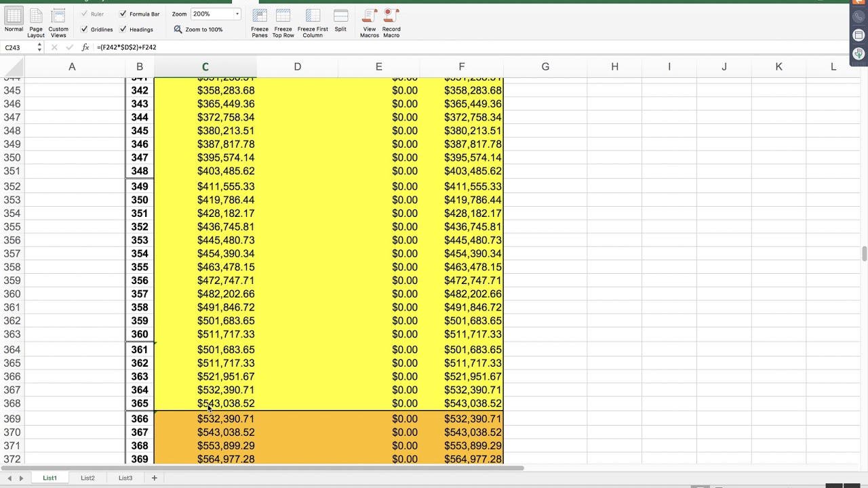Switch to the List2 sheet tab

pos(87,478)
